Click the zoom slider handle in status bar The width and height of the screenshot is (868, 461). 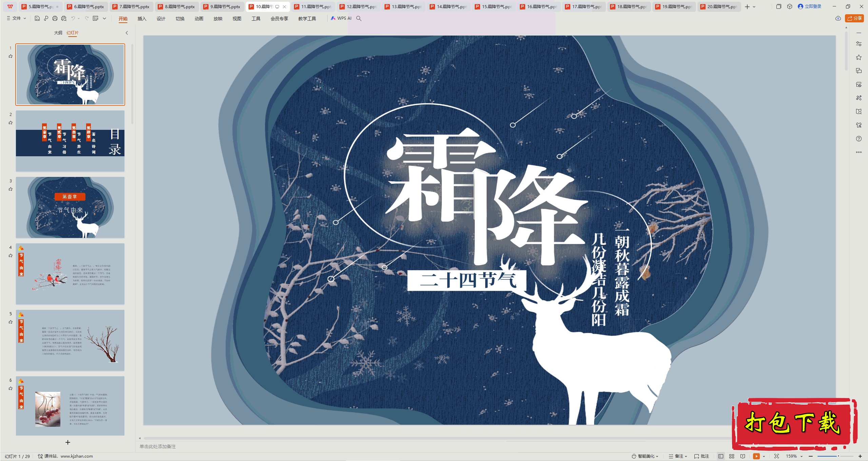tap(838, 456)
